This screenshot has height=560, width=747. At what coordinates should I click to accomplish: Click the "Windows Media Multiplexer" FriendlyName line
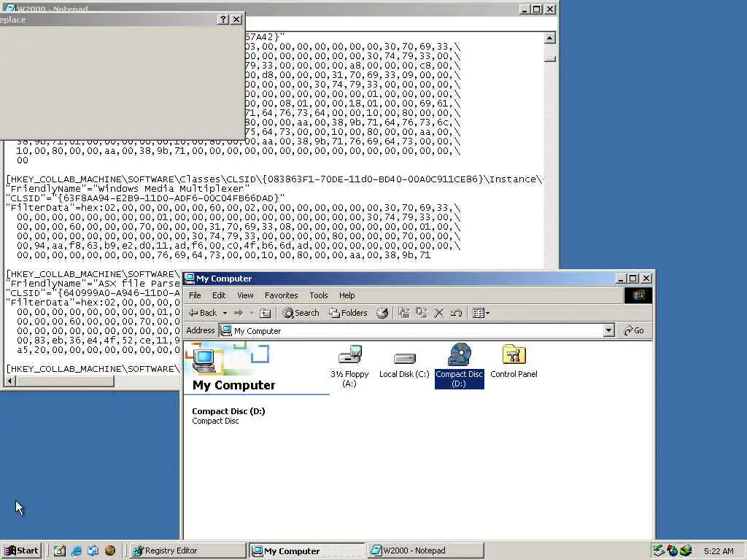pos(128,189)
